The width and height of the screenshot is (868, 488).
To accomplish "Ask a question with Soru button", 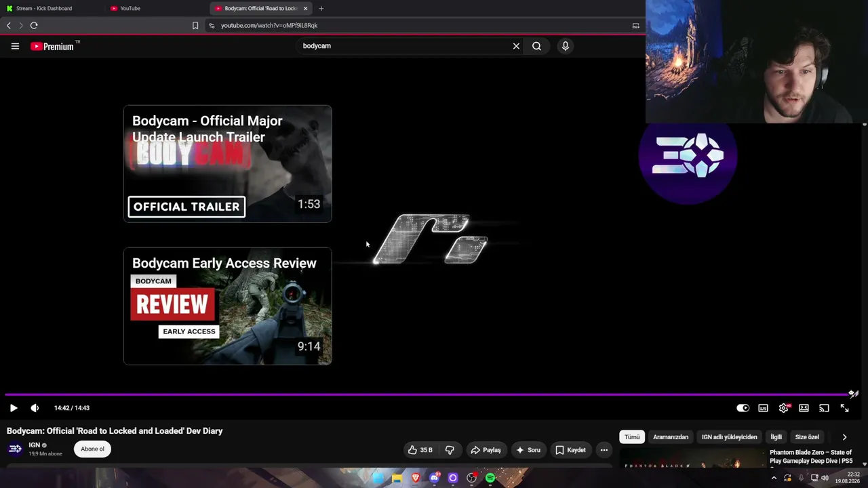I will 528,450.
